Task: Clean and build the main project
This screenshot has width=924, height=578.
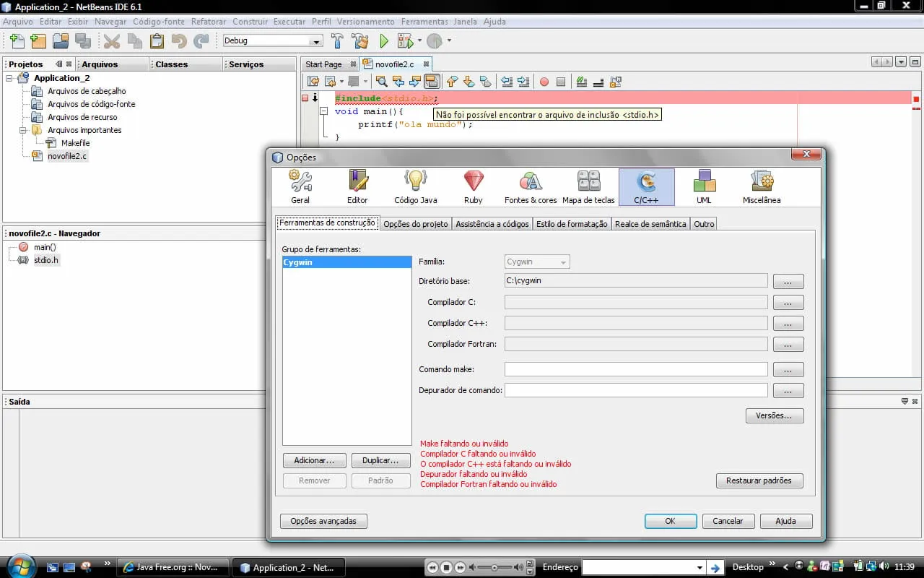Action: tap(360, 41)
